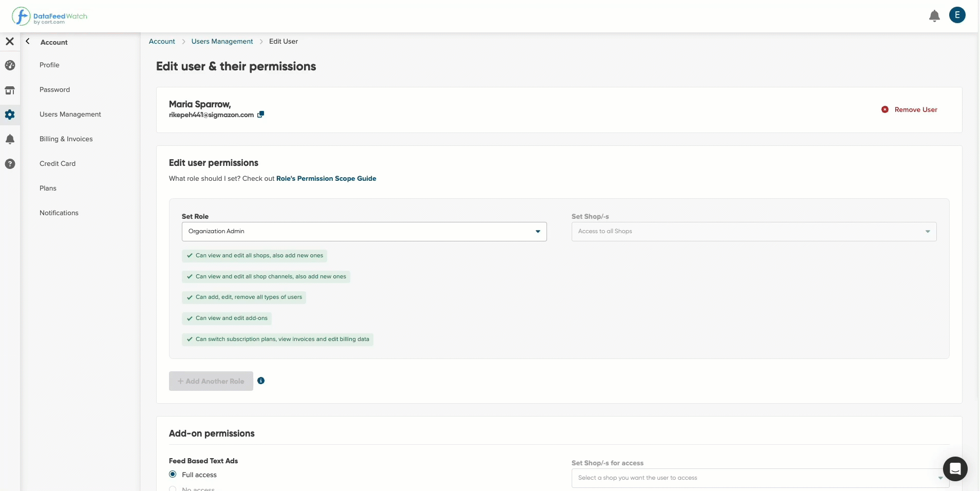Copy Maria Sparrow's email address icon
Screen dimensions: 980x491
point(260,115)
